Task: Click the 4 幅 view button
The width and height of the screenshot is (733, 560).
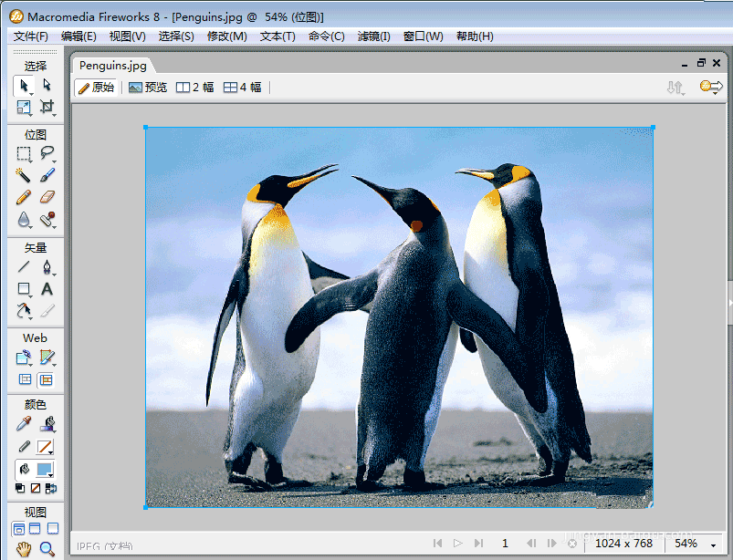Action: coord(243,88)
